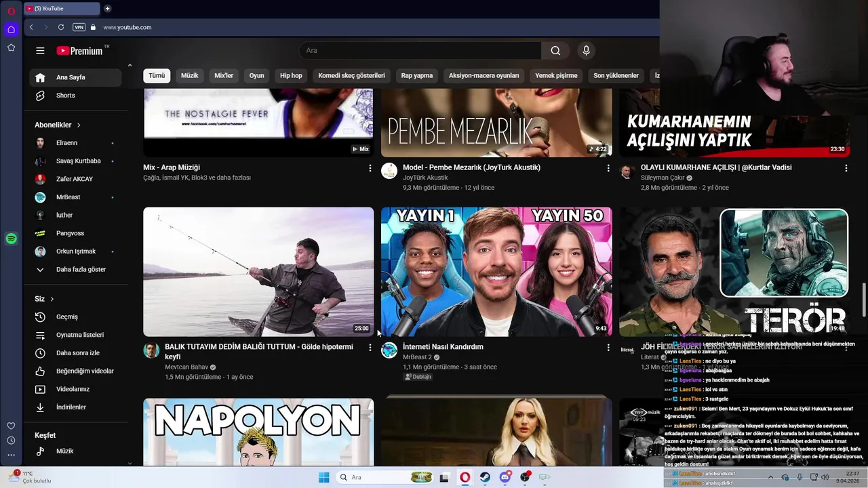Open the Opera sidebar history clock icon
The width and height of the screenshot is (868, 488).
[11, 441]
